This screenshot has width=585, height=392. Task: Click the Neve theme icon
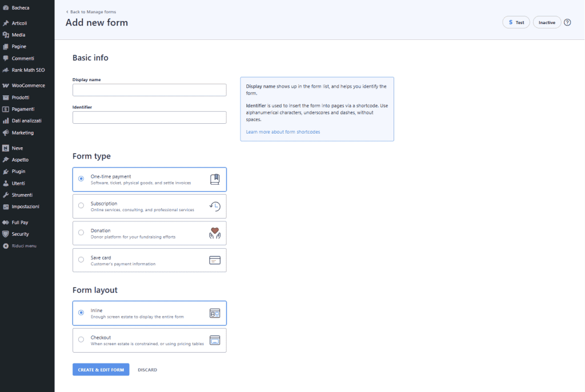click(6, 148)
